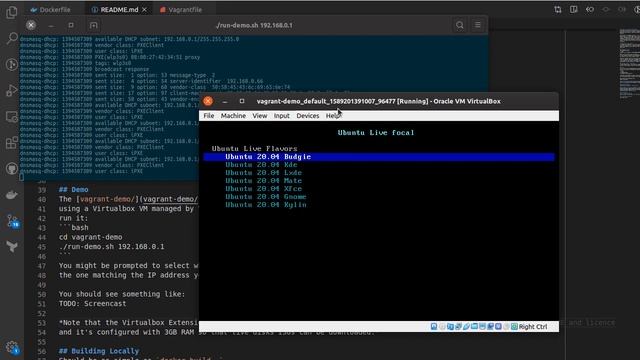Click new tab icon in terminal title bar

[x=93, y=25]
